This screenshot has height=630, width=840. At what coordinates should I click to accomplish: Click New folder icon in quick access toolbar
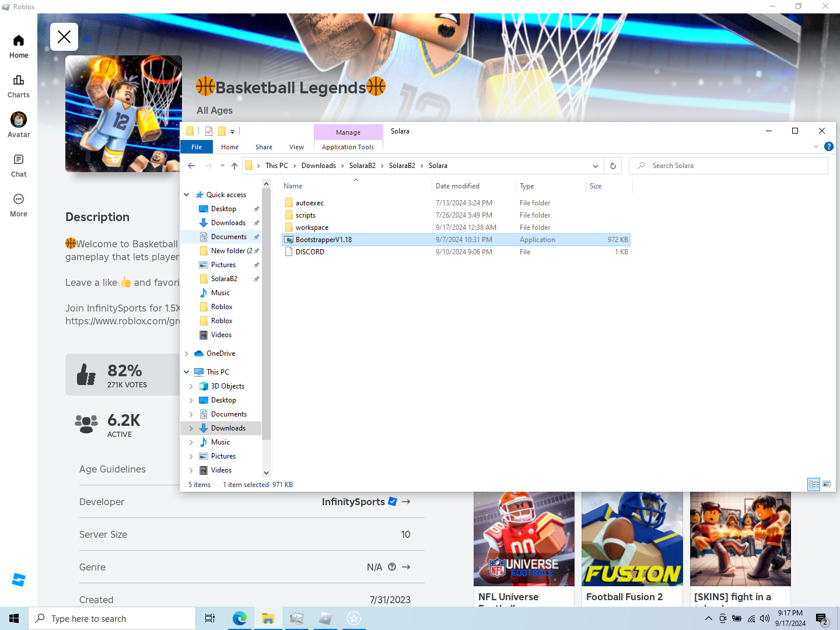[x=222, y=131]
